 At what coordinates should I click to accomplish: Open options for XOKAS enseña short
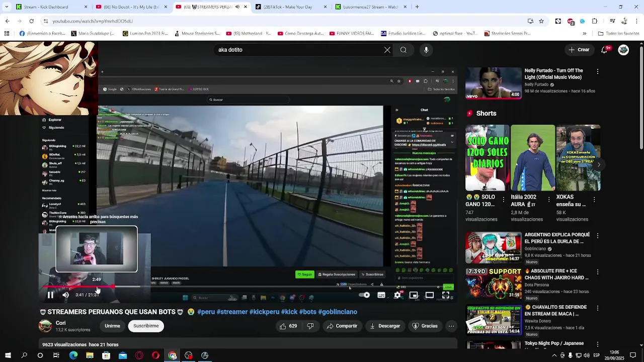(594, 200)
